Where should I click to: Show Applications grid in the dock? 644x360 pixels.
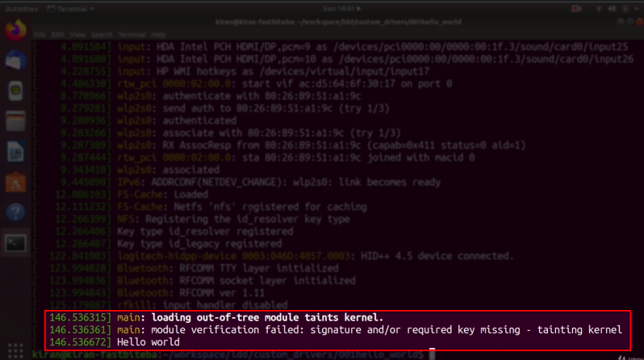pos(15,350)
